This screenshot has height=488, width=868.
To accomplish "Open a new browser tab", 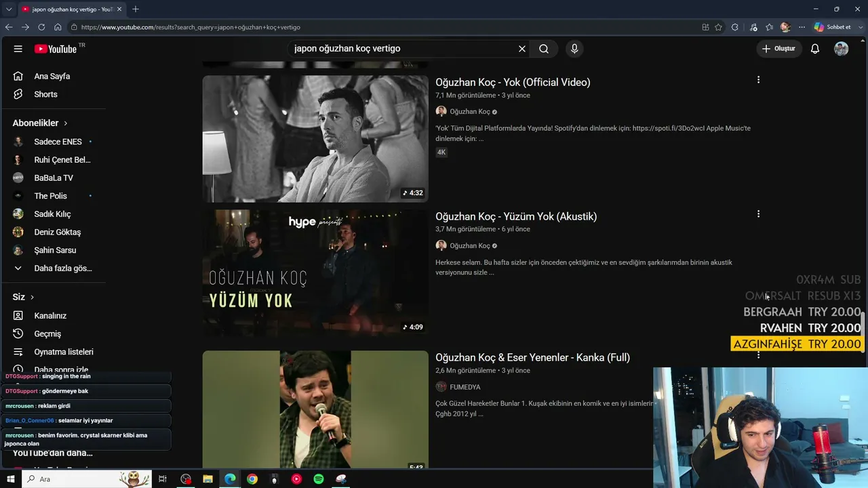I will (x=136, y=9).
